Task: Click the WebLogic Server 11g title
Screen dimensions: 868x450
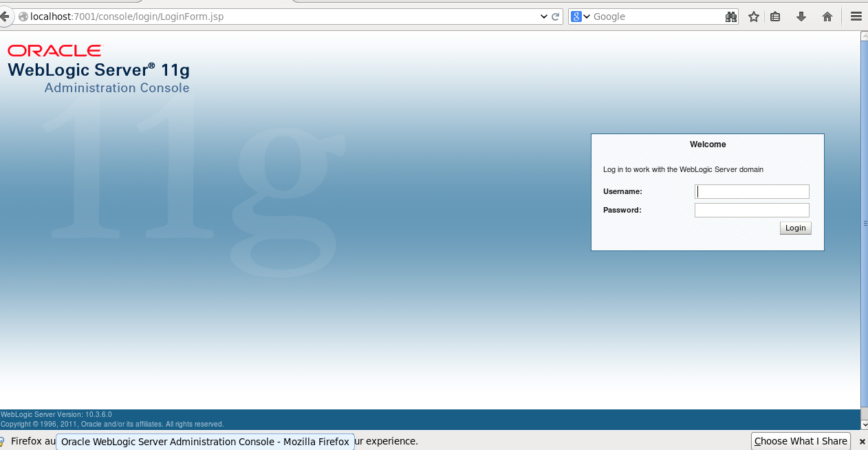Action: pos(98,70)
